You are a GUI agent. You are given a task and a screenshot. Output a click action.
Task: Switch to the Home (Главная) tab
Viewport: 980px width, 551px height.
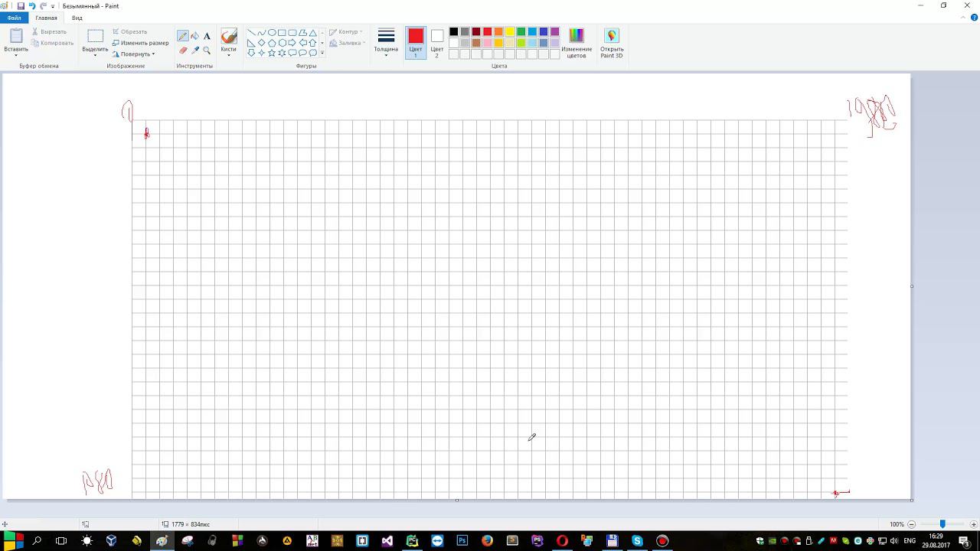[46, 18]
